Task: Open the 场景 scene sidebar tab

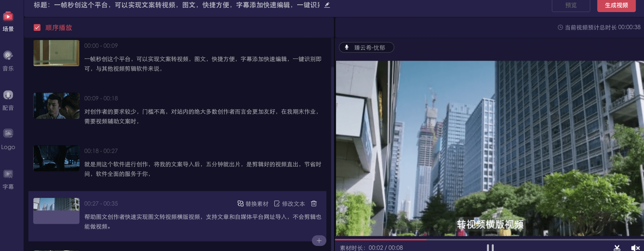Action: click(8, 22)
